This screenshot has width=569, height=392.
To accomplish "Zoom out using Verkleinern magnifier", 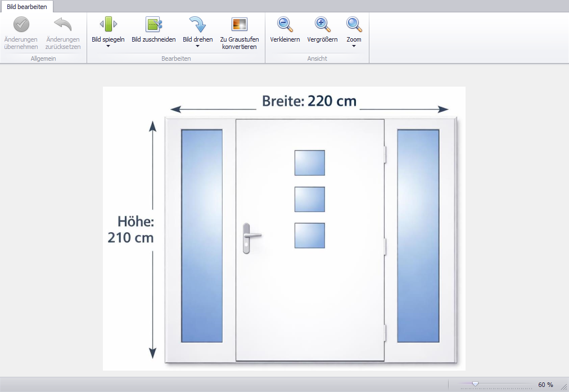I will (x=285, y=25).
